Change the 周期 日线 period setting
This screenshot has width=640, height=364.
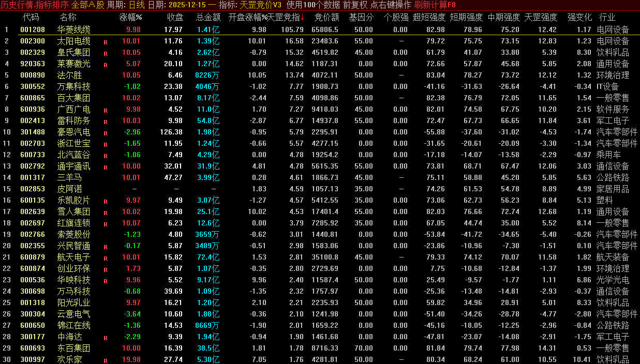(x=136, y=5)
